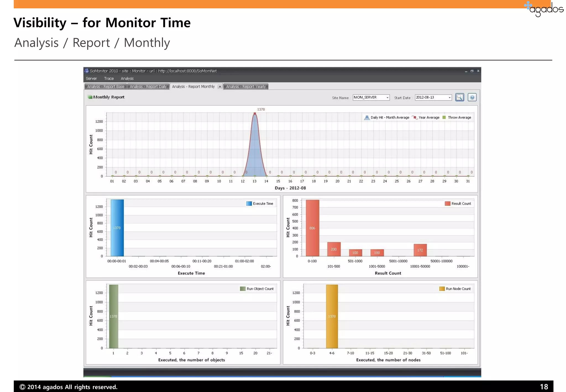Image resolution: width=566 pixels, height=392 pixels.
Task: Click the Throw Average green legend swatch
Action: click(444, 117)
